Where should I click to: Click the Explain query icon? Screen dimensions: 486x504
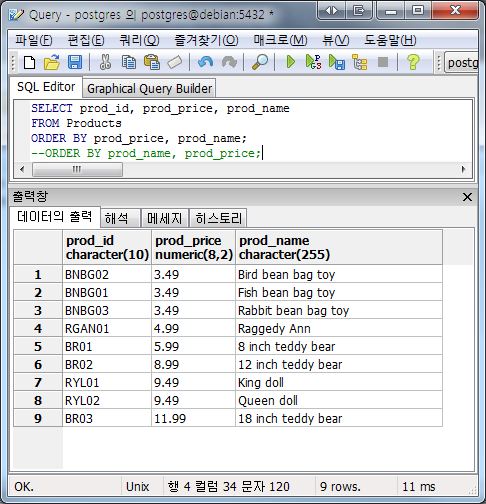360,62
